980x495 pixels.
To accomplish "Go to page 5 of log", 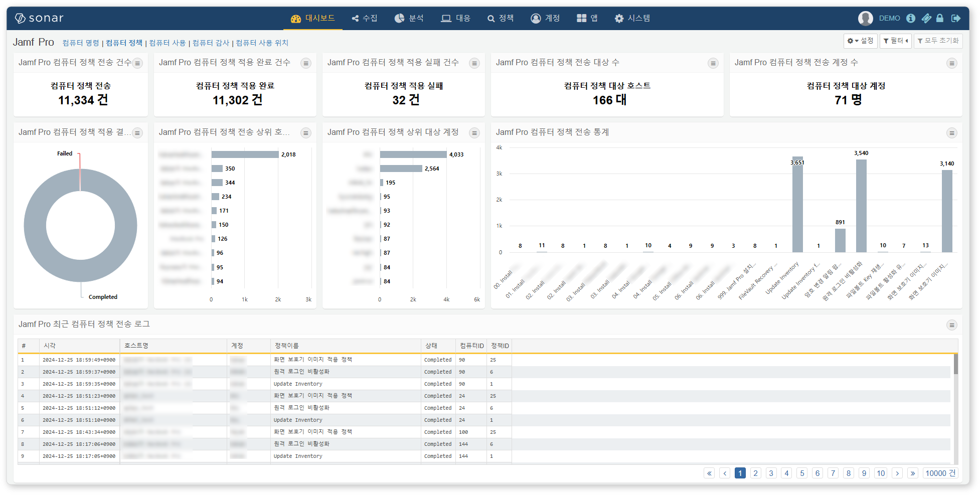I will coord(802,473).
